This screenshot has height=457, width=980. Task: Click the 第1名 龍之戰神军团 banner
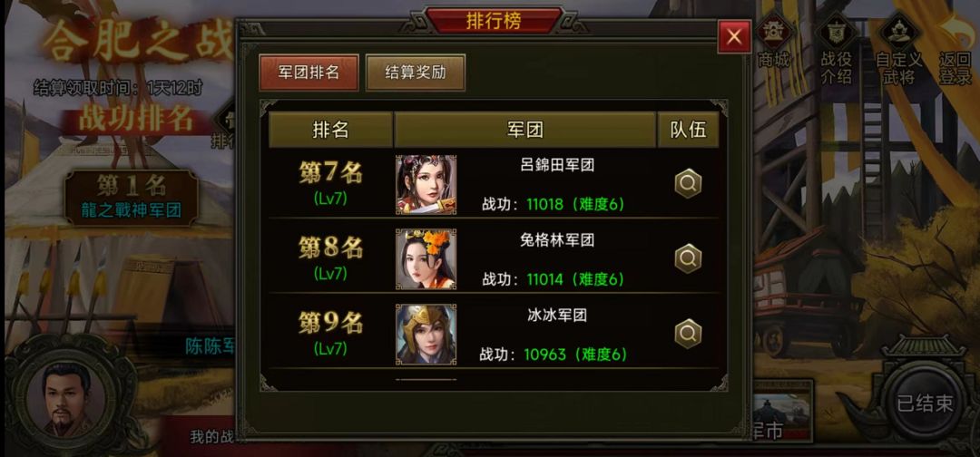(x=132, y=198)
